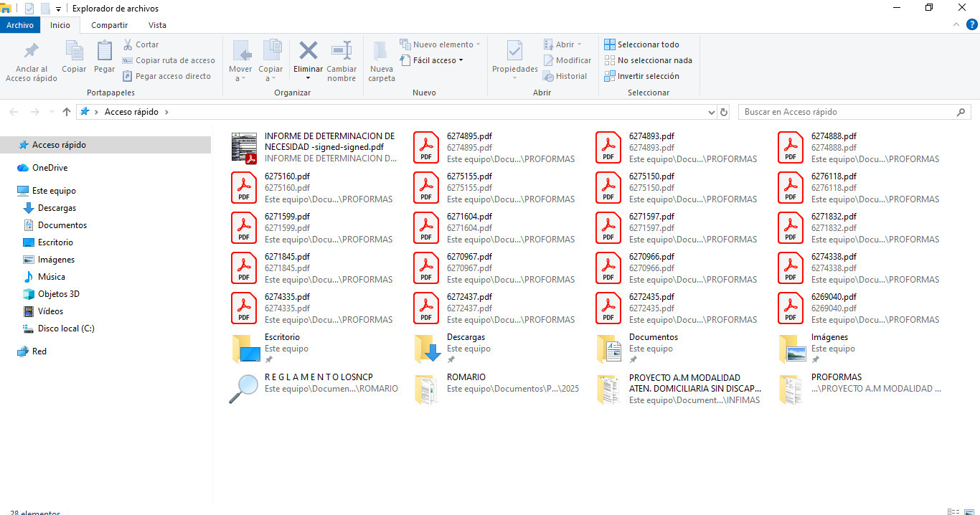Image resolution: width=980 pixels, height=515 pixels.
Task: Click the Nueva carpeta icon
Action: coord(381,52)
